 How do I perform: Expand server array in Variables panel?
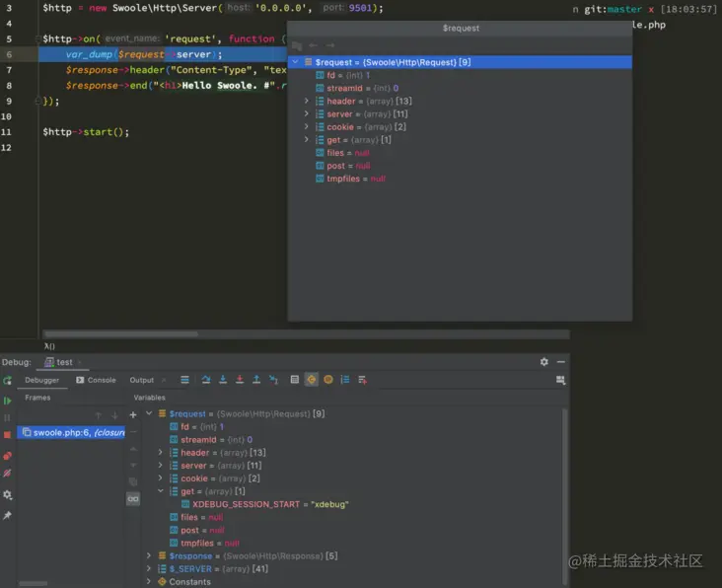tap(160, 465)
